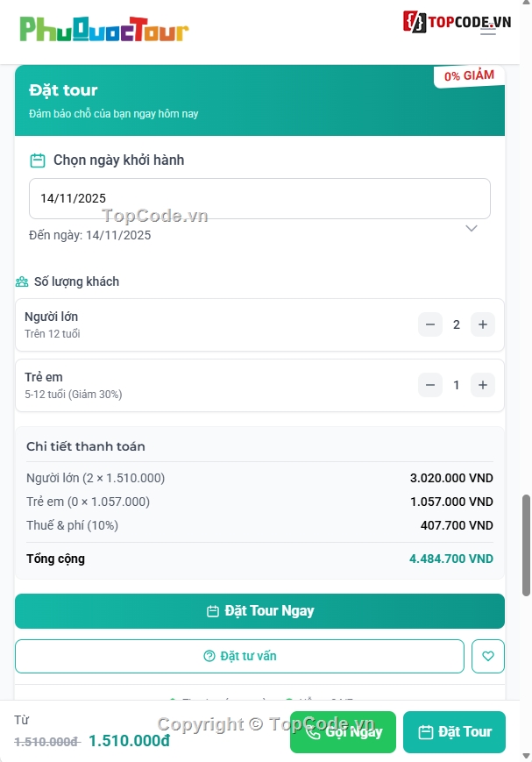The height and width of the screenshot is (762, 532).
Task: Click the 14/11/2025 date input field
Action: click(259, 198)
